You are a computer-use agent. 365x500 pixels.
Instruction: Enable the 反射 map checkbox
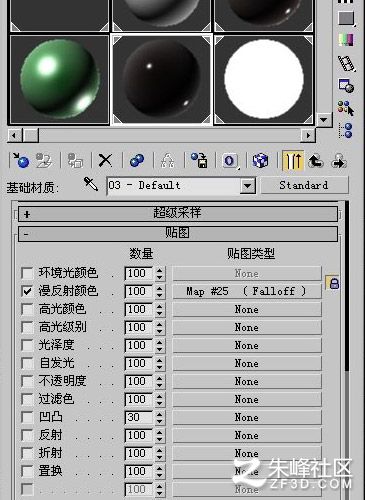click(27, 436)
